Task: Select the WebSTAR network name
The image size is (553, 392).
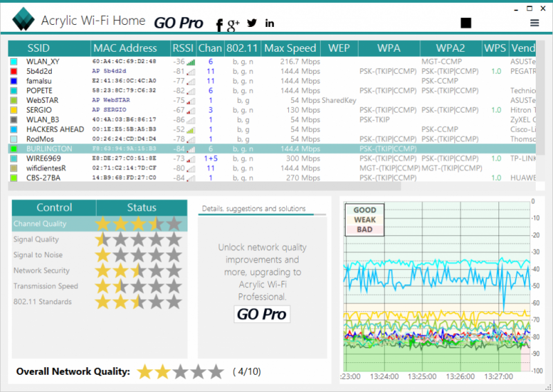Action: 42,100
